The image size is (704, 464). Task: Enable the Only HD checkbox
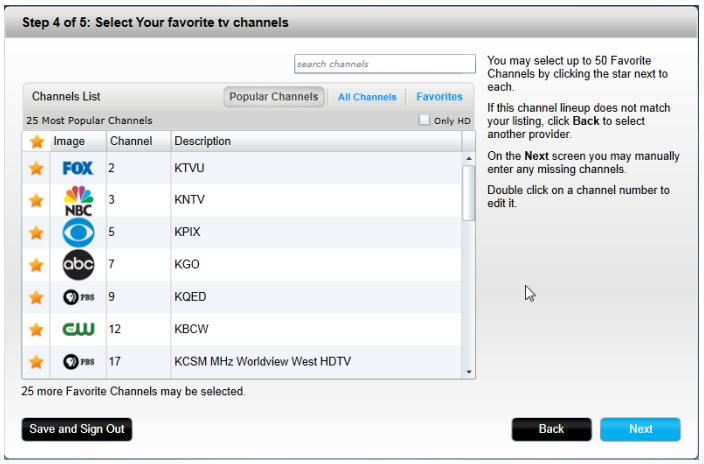(x=424, y=120)
